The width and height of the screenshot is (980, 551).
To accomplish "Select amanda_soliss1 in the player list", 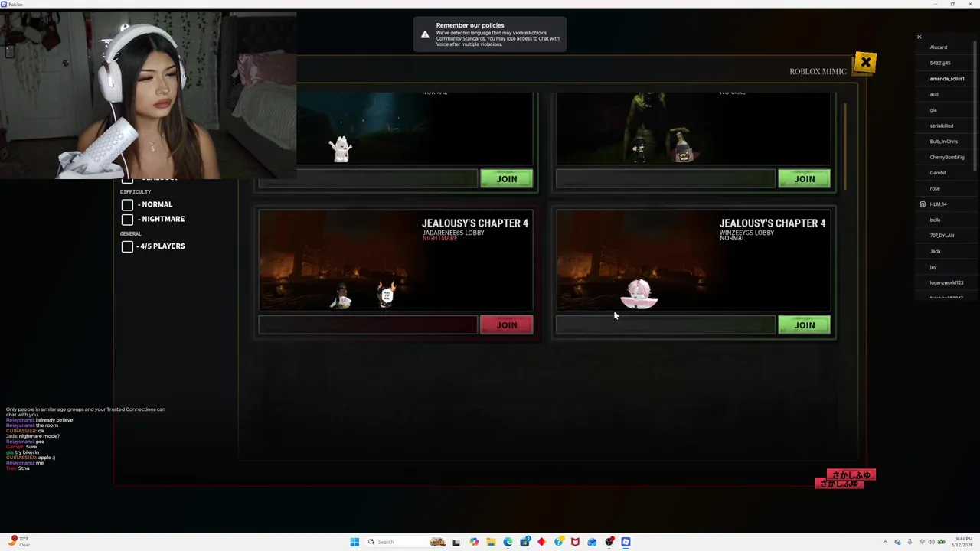I will (x=947, y=79).
